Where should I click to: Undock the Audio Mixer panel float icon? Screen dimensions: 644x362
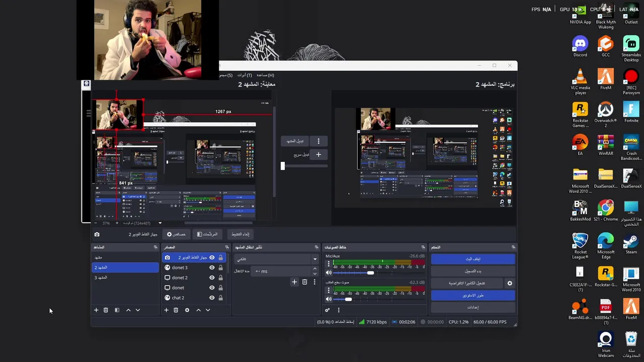[x=424, y=247]
